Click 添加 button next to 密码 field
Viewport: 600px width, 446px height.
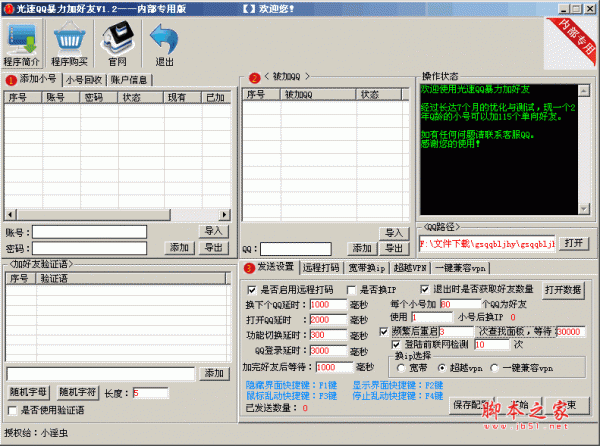179,248
